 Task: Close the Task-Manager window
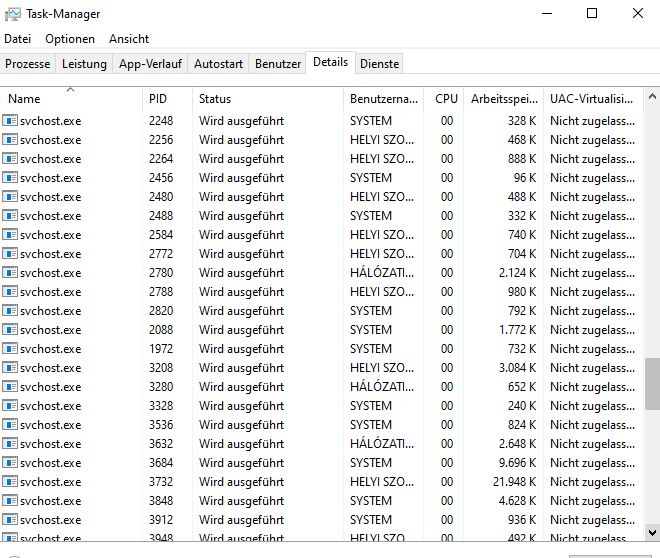(x=638, y=13)
